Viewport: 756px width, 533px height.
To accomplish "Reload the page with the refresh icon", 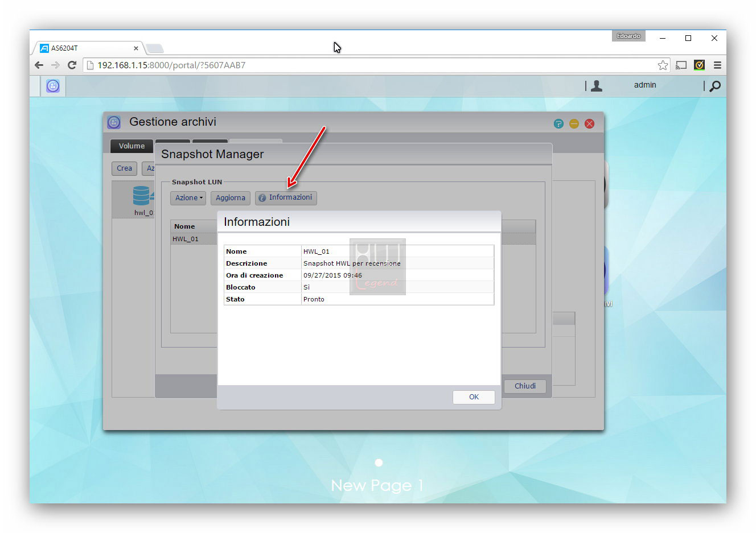I will (72, 65).
